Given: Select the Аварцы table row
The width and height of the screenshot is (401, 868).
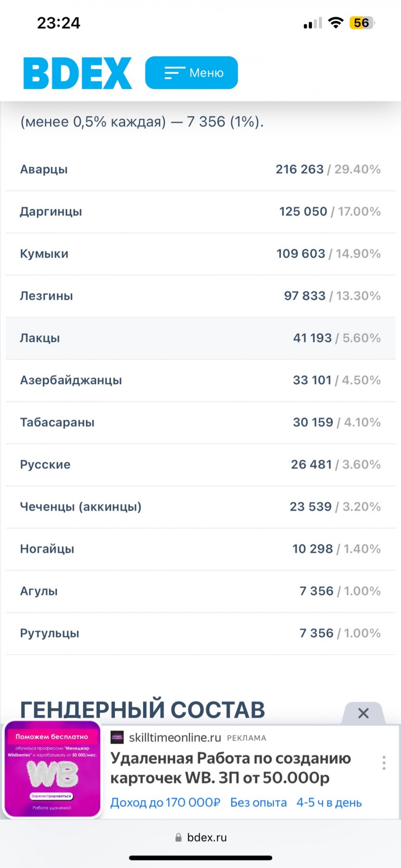Looking at the screenshot, I should click(200, 170).
